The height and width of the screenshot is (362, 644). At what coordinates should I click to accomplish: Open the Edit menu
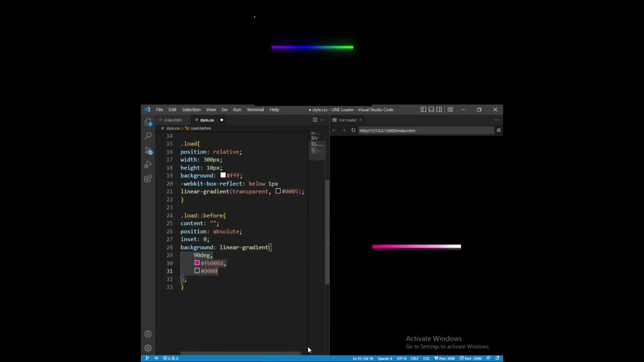coord(173,109)
